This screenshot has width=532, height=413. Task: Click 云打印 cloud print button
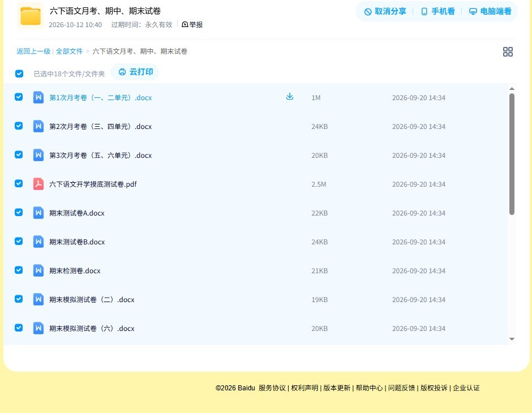pos(135,72)
